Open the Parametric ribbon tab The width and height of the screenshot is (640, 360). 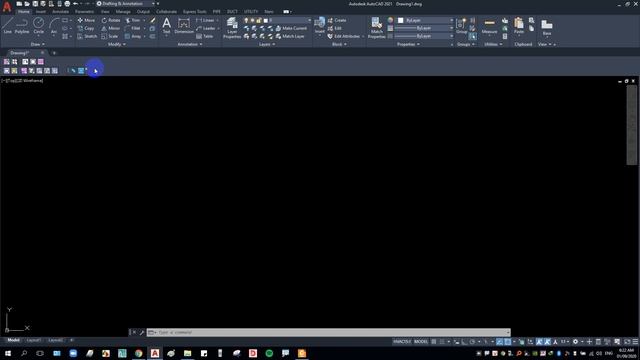point(84,12)
